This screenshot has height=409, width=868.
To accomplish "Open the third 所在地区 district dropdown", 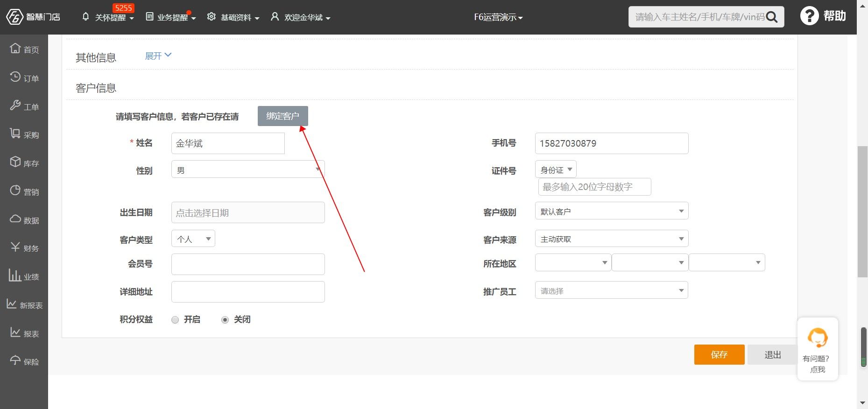I will click(x=727, y=262).
